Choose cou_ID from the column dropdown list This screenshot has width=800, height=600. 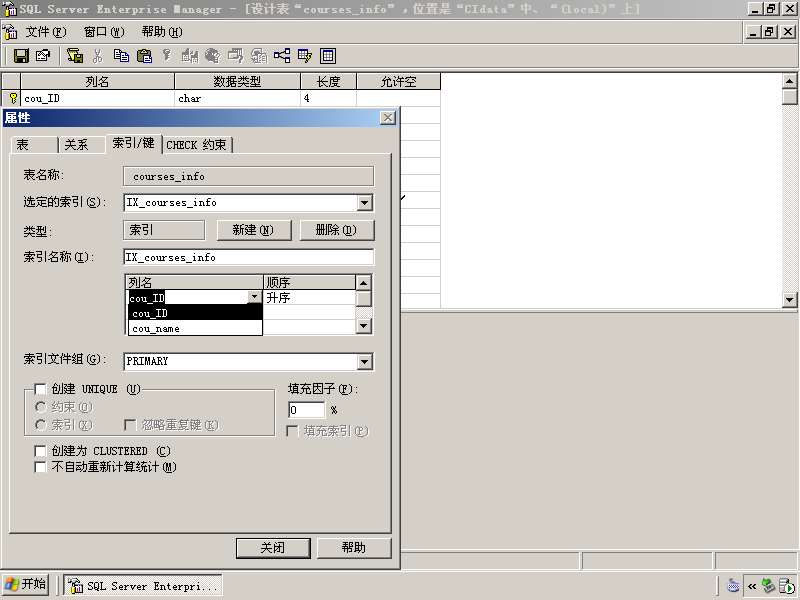(x=195, y=313)
